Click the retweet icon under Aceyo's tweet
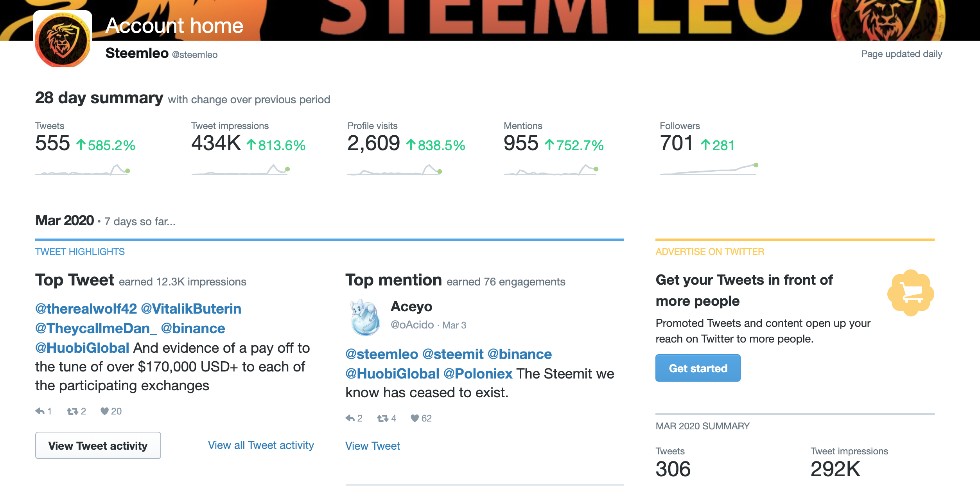The width and height of the screenshot is (980, 488). tap(382, 418)
